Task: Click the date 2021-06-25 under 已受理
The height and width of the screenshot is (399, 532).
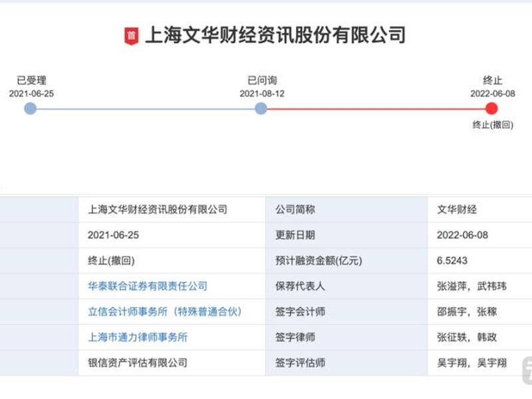Action: click(31, 94)
